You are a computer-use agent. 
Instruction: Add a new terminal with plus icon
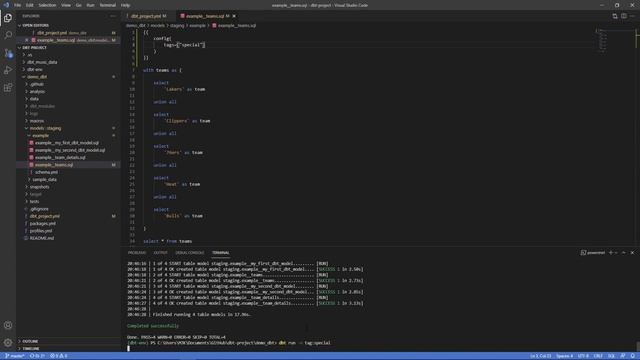coord(611,253)
